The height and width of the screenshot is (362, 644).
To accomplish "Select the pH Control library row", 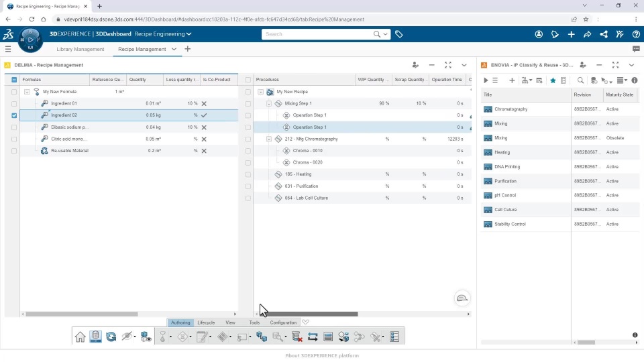I will tap(559, 195).
